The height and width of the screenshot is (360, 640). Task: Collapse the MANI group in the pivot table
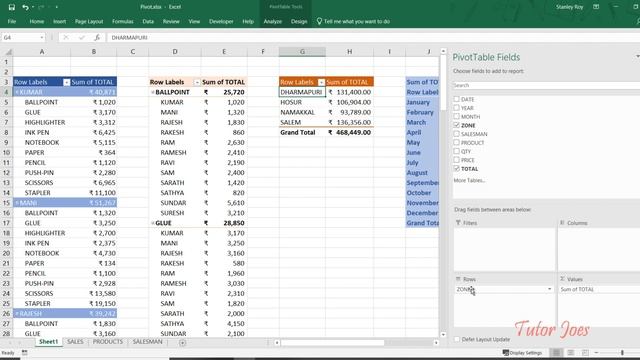point(17,203)
